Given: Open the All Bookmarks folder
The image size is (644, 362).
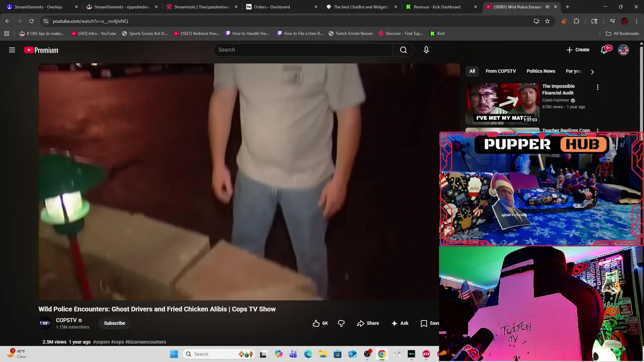Looking at the screenshot, I should pos(622,34).
